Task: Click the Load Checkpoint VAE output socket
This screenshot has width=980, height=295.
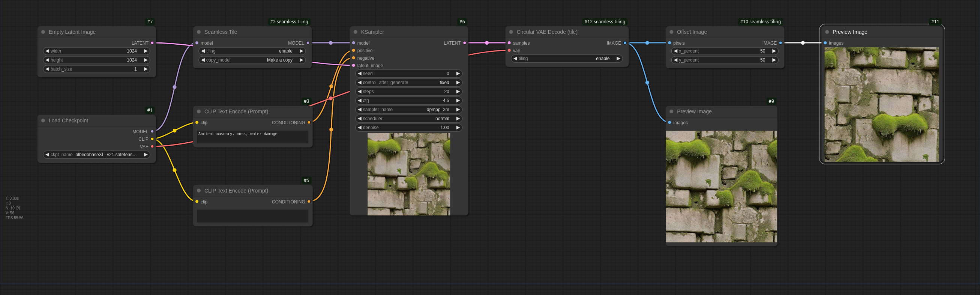Action: pyautogui.click(x=153, y=146)
